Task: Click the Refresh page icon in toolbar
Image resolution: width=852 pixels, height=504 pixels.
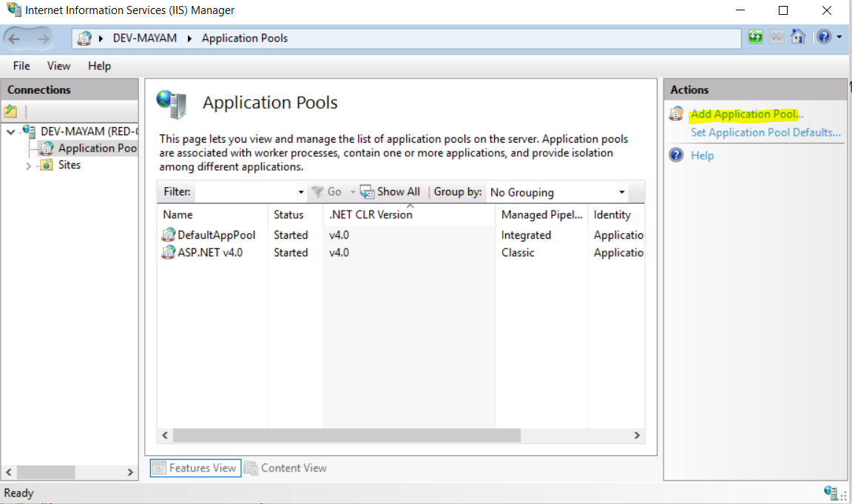Action: (x=755, y=37)
